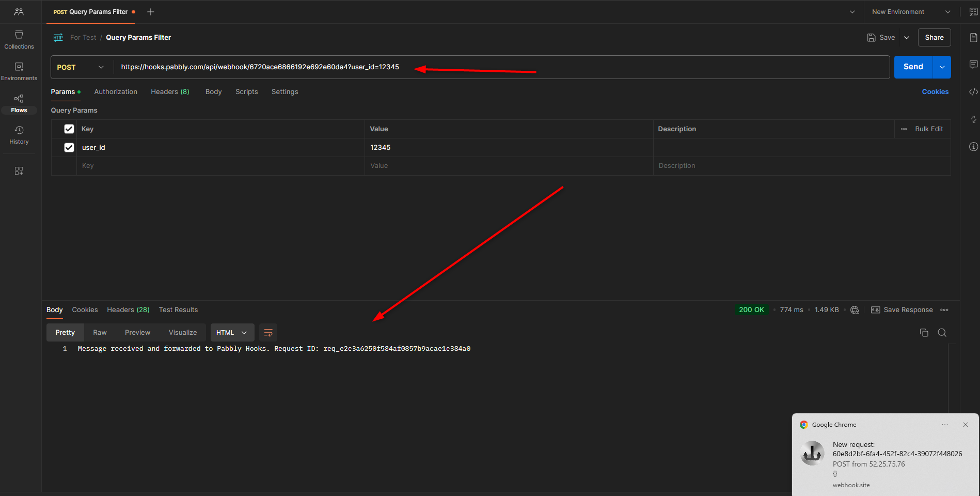Open the Cookies link on the right
Image resolution: width=980 pixels, height=496 pixels.
[x=936, y=92]
